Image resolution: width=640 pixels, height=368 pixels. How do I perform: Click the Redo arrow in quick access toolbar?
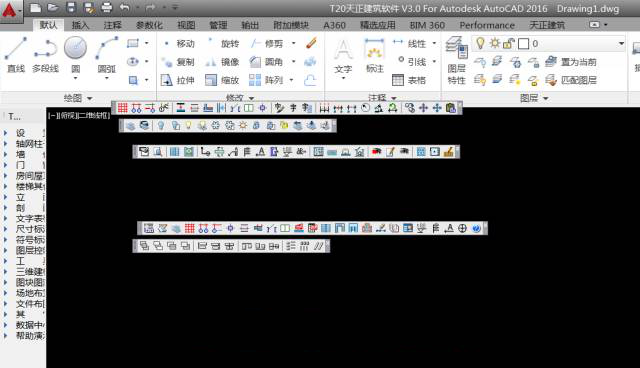coord(150,7)
